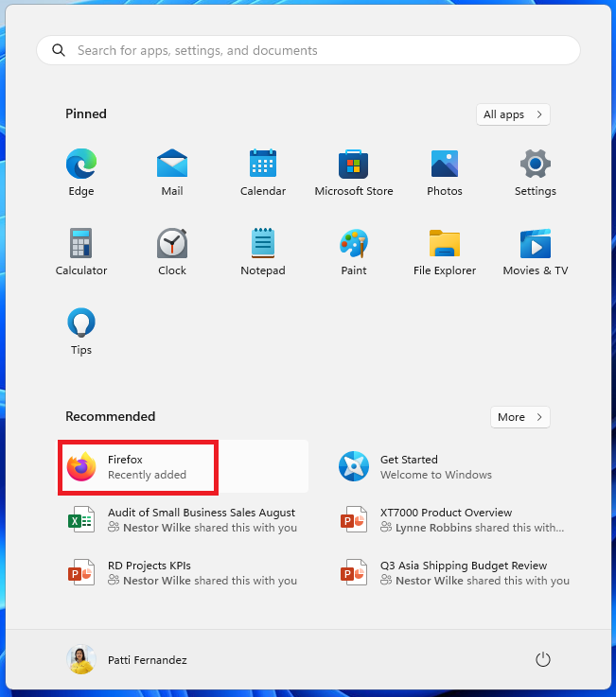616x697 pixels.
Task: Open File Explorer
Action: click(x=445, y=253)
